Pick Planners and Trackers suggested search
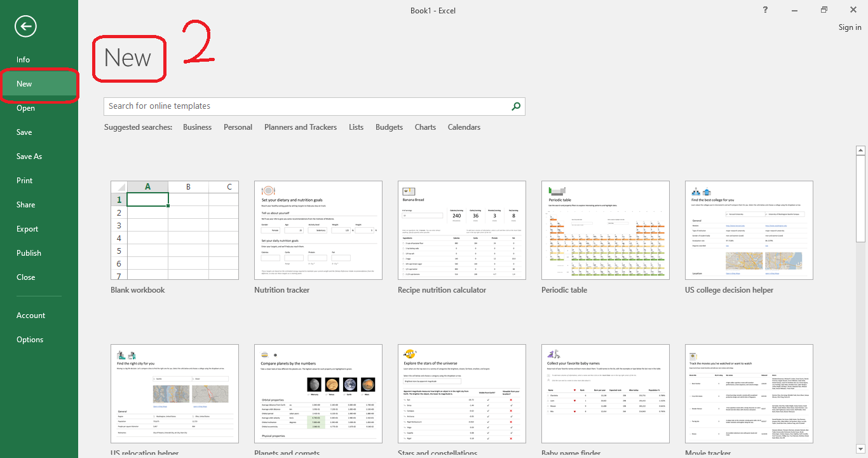 [x=301, y=127]
